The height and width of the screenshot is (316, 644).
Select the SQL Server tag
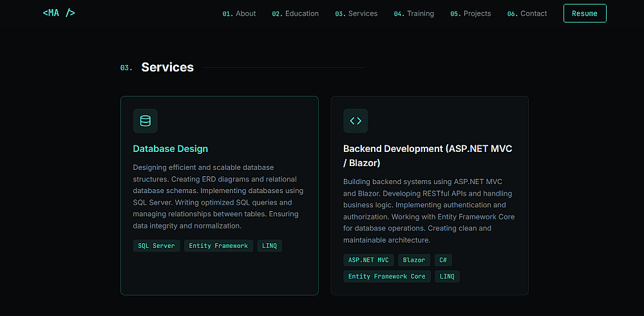pos(156,246)
